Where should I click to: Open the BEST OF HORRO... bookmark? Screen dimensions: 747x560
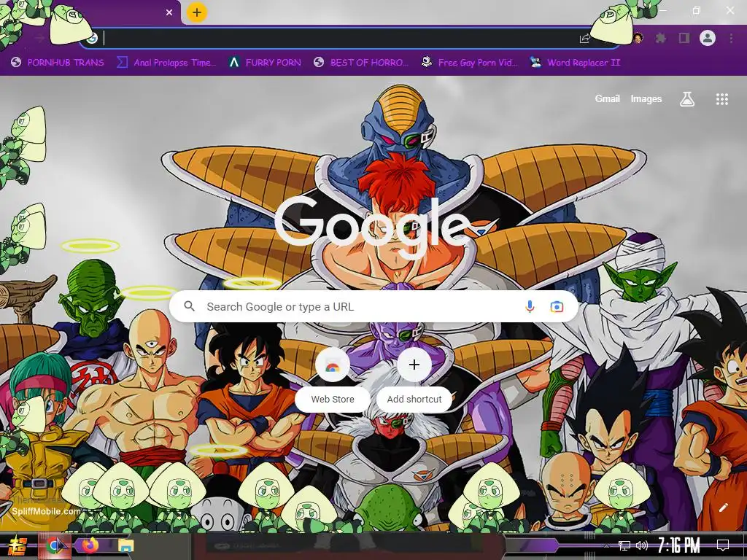click(361, 63)
